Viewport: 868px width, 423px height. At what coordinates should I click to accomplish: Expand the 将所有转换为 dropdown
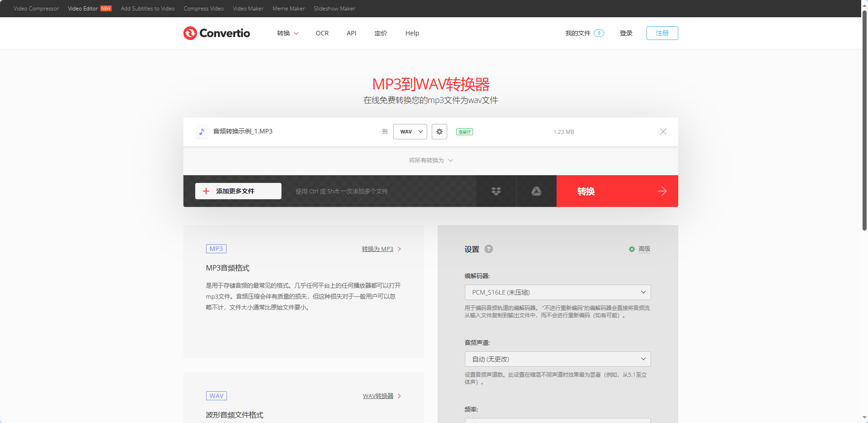(430, 160)
